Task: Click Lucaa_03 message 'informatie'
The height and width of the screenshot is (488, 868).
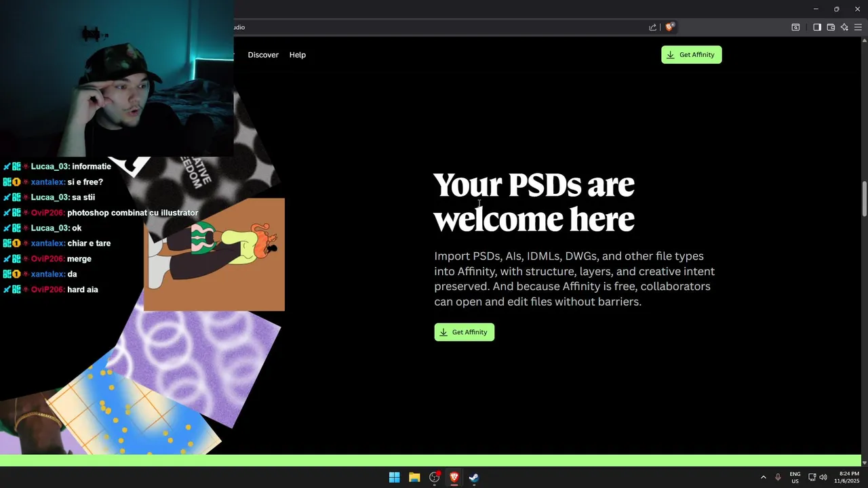Action: (92, 167)
